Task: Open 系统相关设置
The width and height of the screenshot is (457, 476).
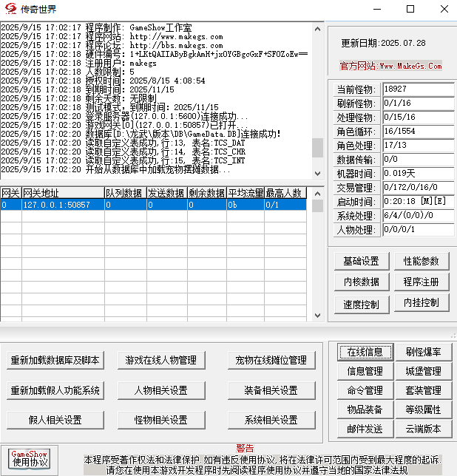Action: point(271,420)
